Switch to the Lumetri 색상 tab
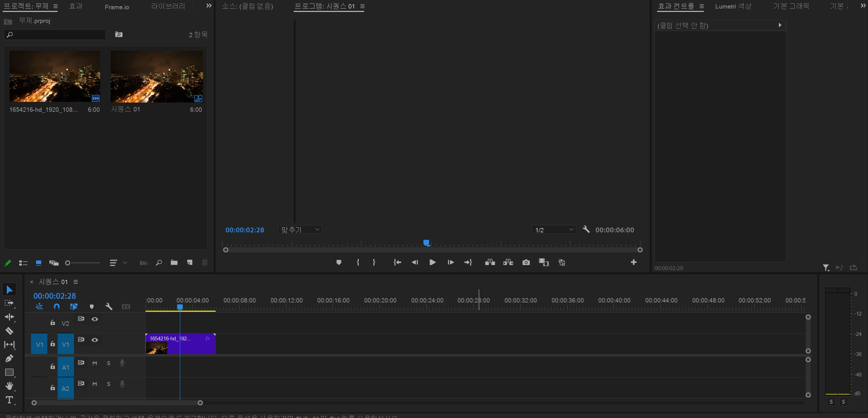Viewport: 868px width, 418px height. pos(733,6)
